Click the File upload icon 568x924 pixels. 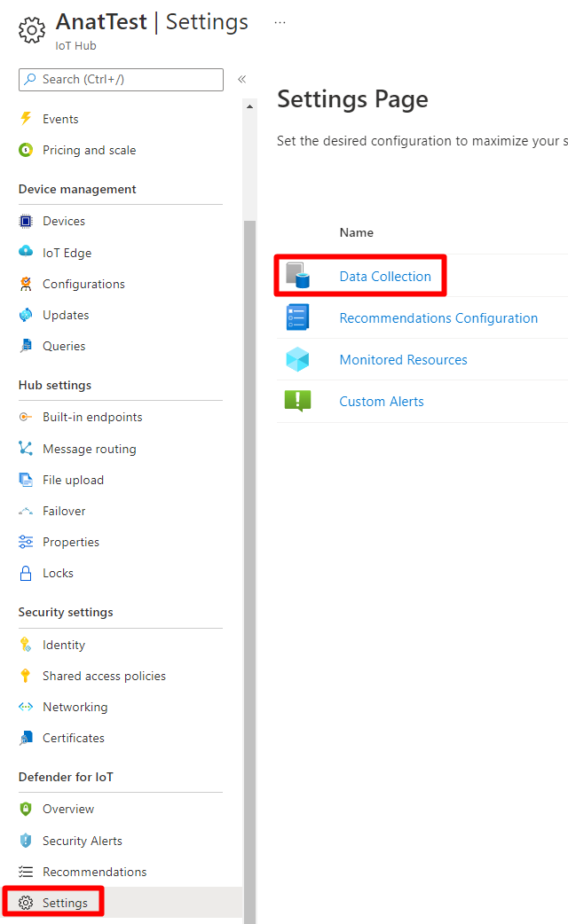tap(28, 479)
